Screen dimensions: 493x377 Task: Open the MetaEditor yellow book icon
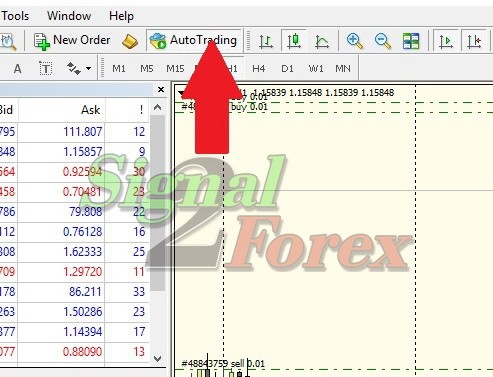click(130, 41)
